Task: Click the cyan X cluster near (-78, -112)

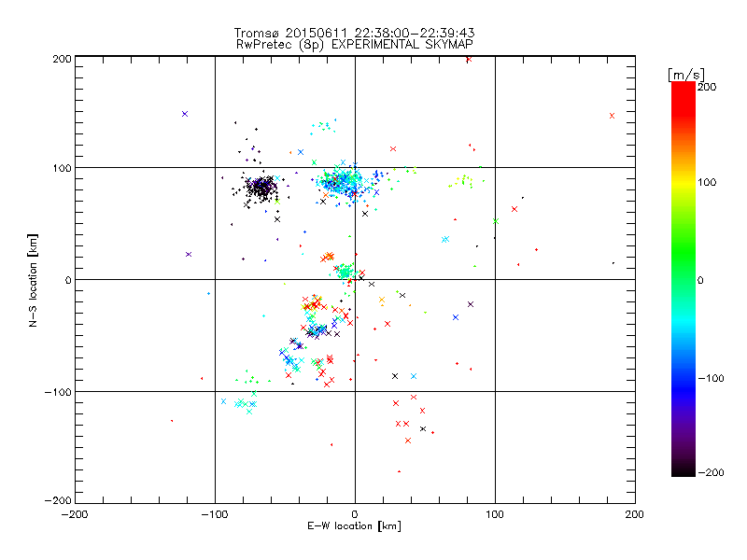Action: (244, 404)
